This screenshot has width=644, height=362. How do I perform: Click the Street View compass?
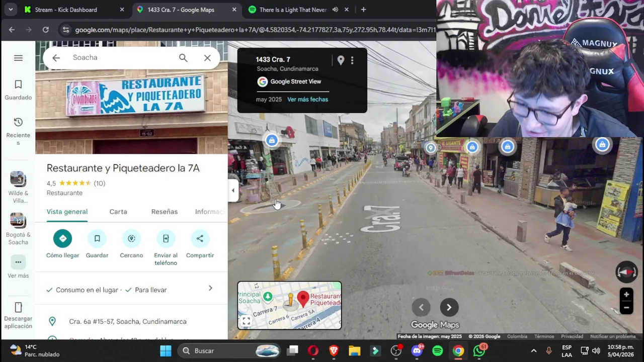(626, 272)
